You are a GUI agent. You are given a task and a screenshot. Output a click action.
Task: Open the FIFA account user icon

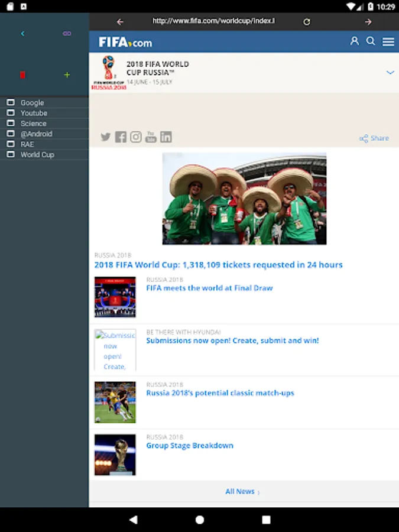coord(355,41)
